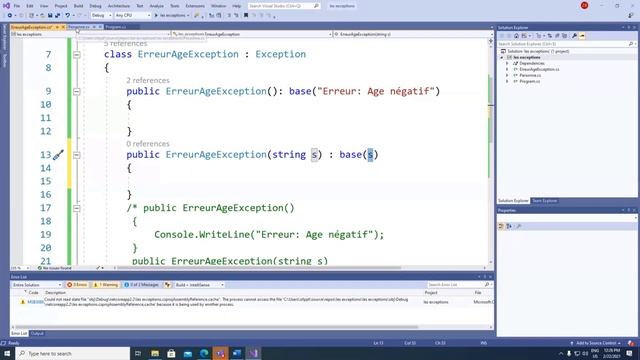Click the Windows taskbar search box

click(x=73, y=353)
